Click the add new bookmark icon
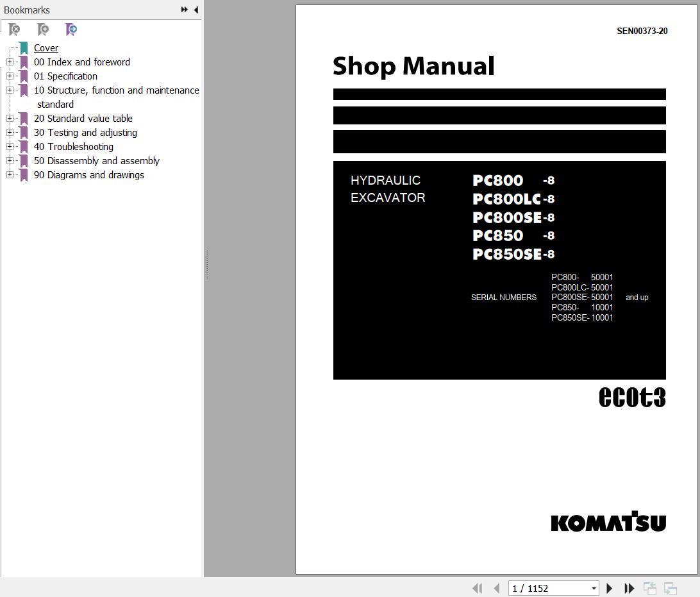 pos(43,29)
